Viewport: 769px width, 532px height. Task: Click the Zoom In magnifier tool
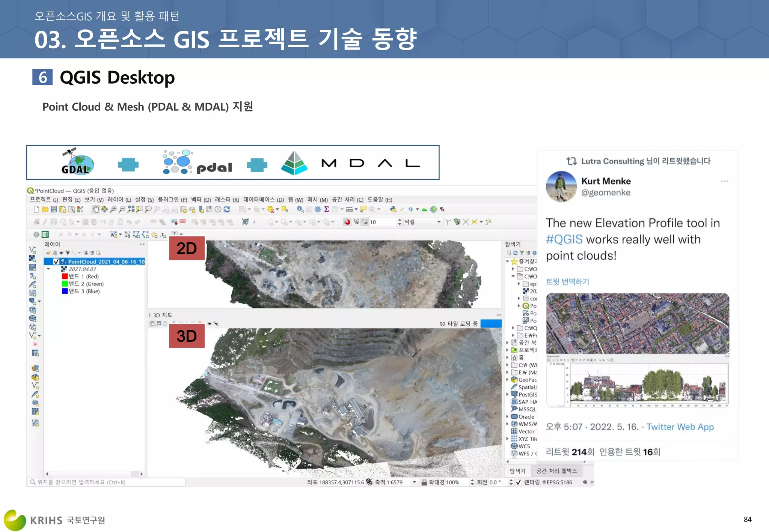click(x=113, y=209)
